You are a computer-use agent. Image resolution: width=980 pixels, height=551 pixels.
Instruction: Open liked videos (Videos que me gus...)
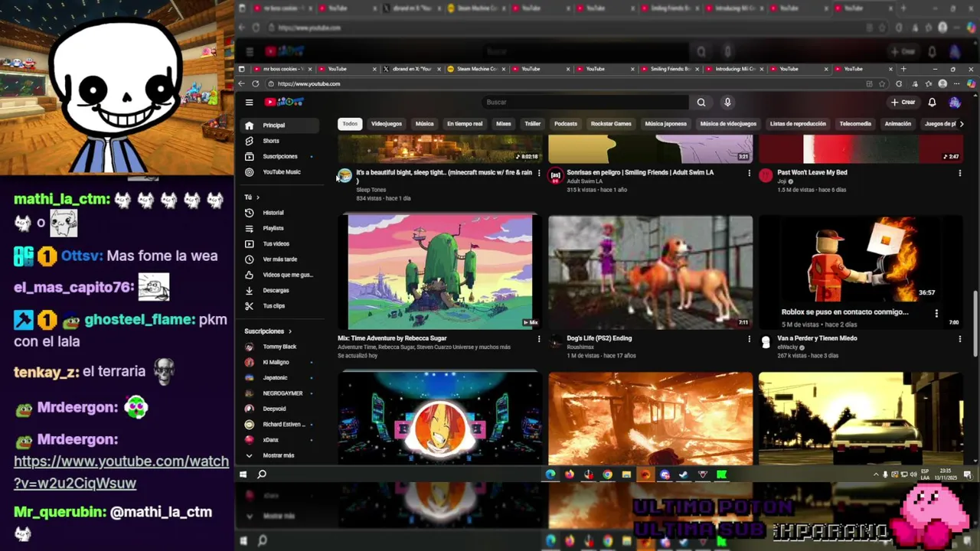(280, 275)
